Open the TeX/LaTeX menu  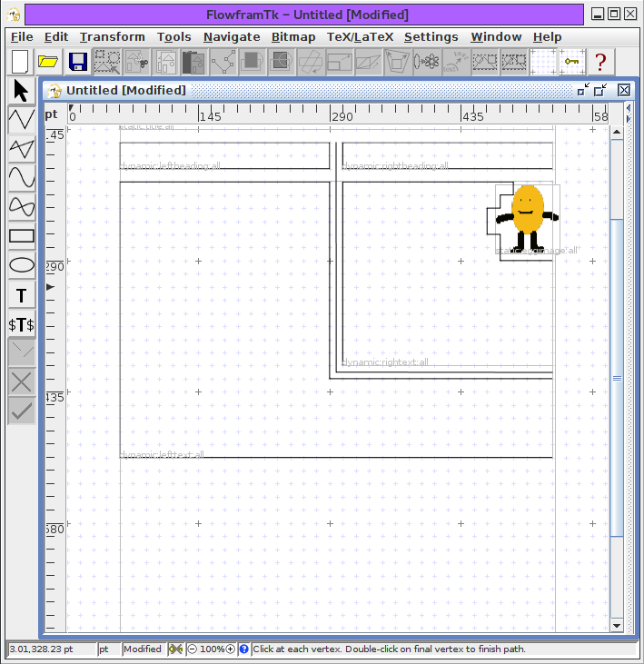(x=360, y=37)
